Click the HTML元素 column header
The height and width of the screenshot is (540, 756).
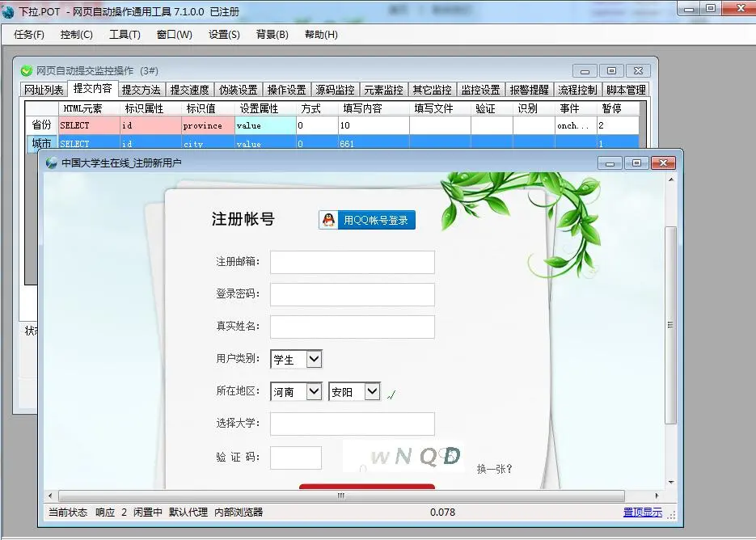[89, 108]
